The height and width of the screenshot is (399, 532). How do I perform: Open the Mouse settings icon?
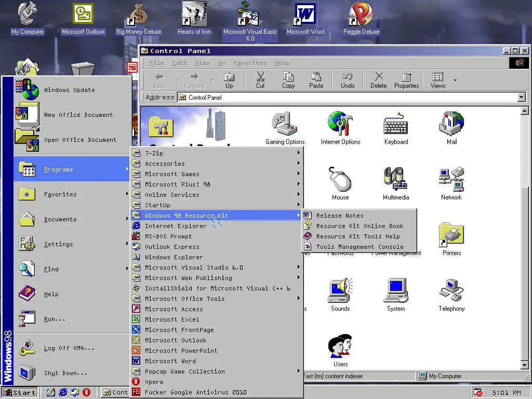tap(340, 183)
